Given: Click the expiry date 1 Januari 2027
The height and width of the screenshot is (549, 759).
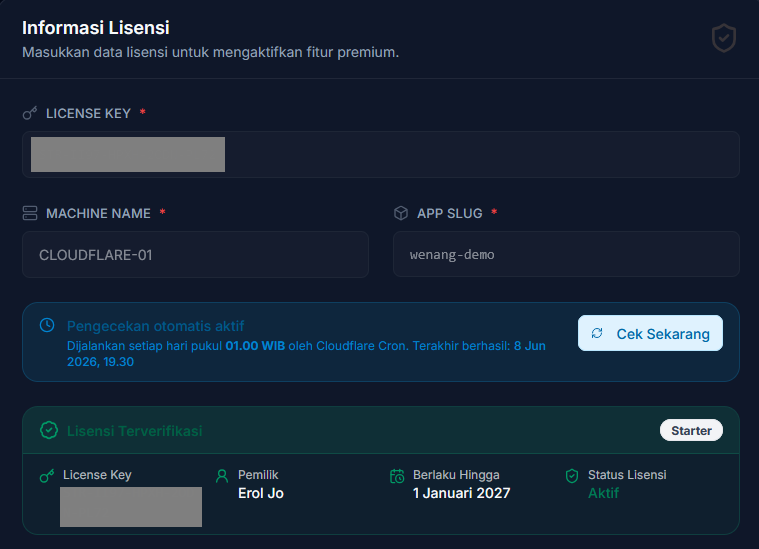Looking at the screenshot, I should click(x=461, y=493).
